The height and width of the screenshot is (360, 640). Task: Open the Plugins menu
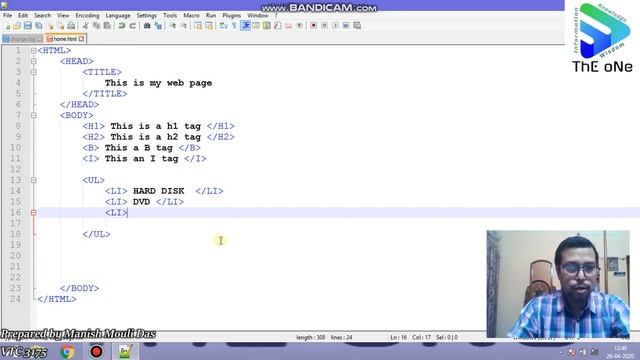tap(231, 16)
